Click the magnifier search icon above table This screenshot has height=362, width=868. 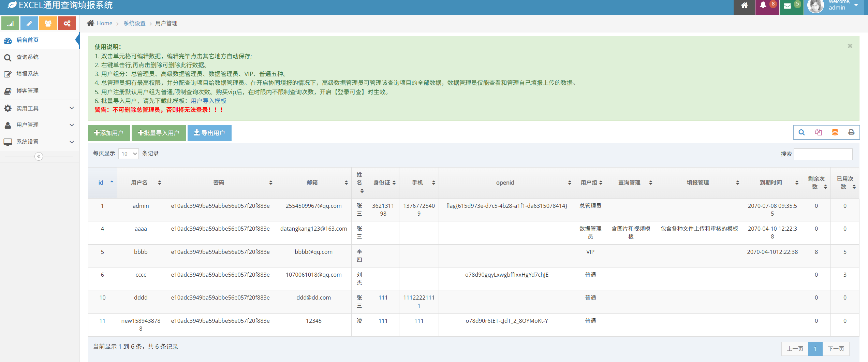(x=801, y=132)
